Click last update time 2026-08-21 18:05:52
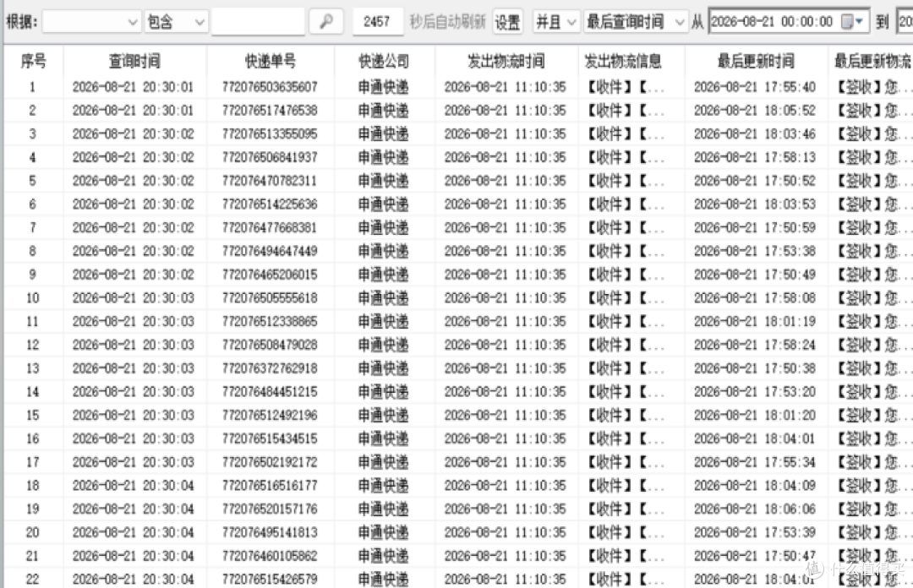913x588 pixels. tap(755, 111)
